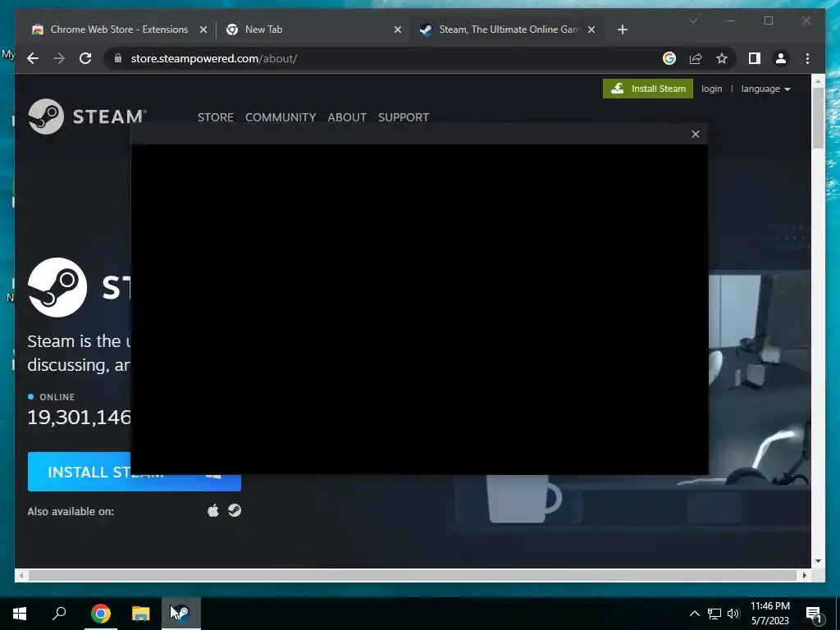The image size is (840, 630).
Task: Go back to previous page in Chrome
Action: tap(33, 58)
